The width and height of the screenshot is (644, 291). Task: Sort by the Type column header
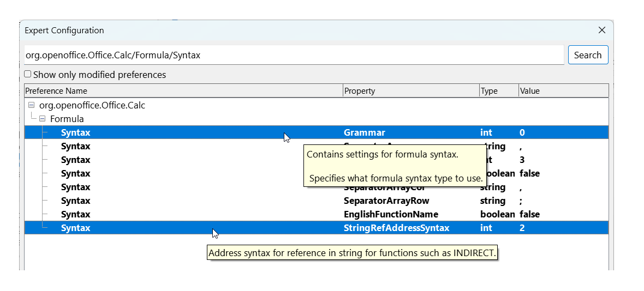tap(499, 90)
